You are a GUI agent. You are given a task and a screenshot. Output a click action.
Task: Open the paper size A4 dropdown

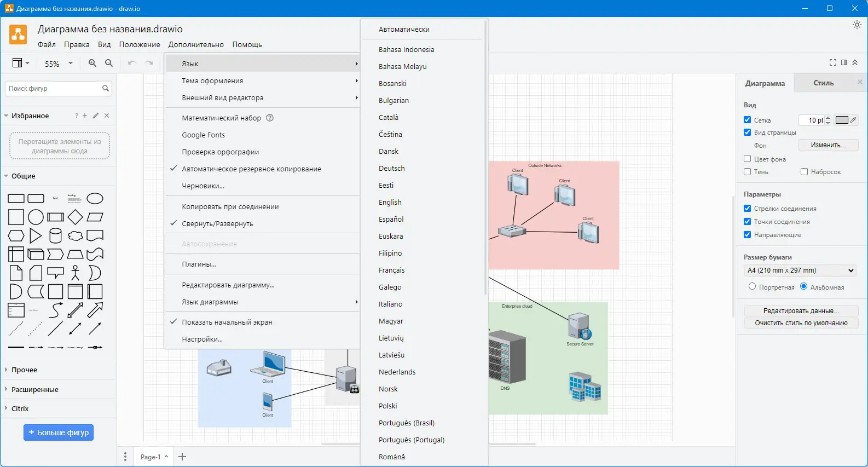pos(800,270)
